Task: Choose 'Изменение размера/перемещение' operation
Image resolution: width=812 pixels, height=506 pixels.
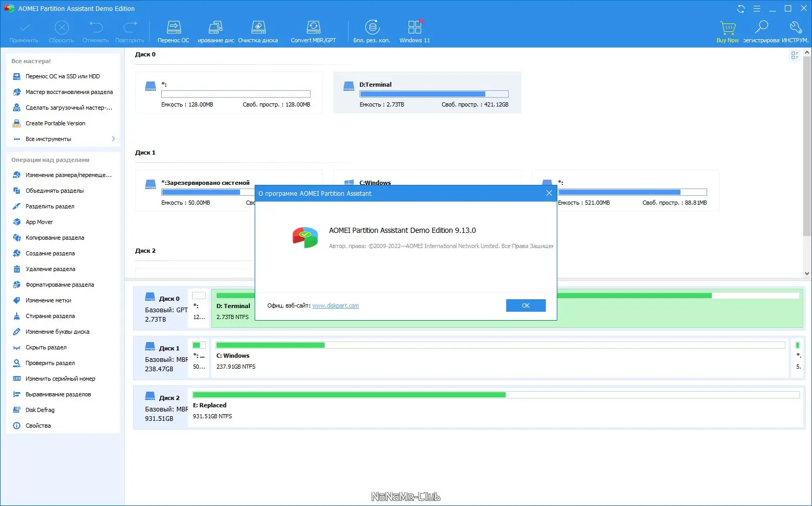Action: pyautogui.click(x=69, y=175)
